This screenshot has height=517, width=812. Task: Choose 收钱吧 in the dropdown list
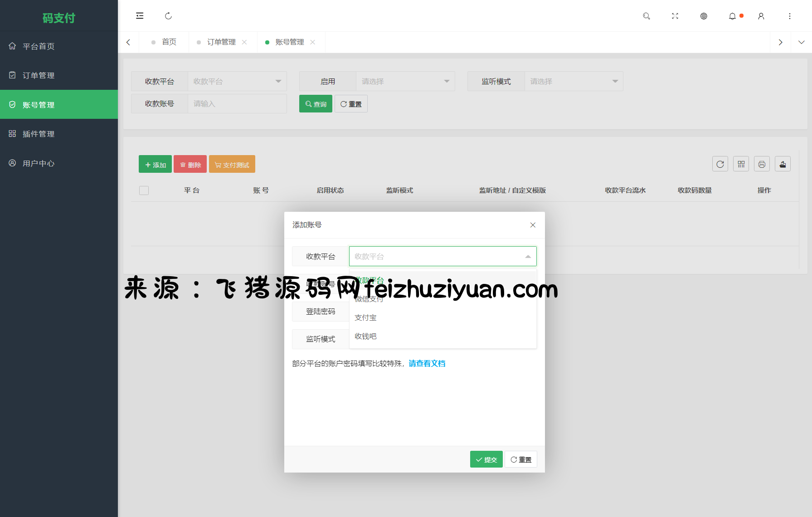[x=365, y=336]
